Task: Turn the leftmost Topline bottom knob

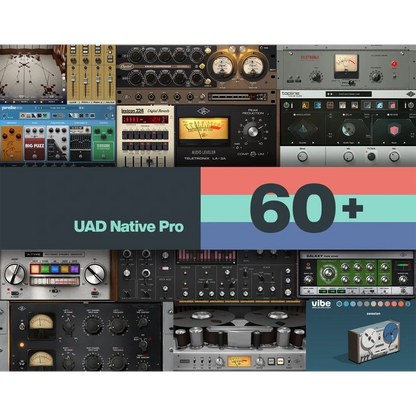Action: click(x=302, y=156)
